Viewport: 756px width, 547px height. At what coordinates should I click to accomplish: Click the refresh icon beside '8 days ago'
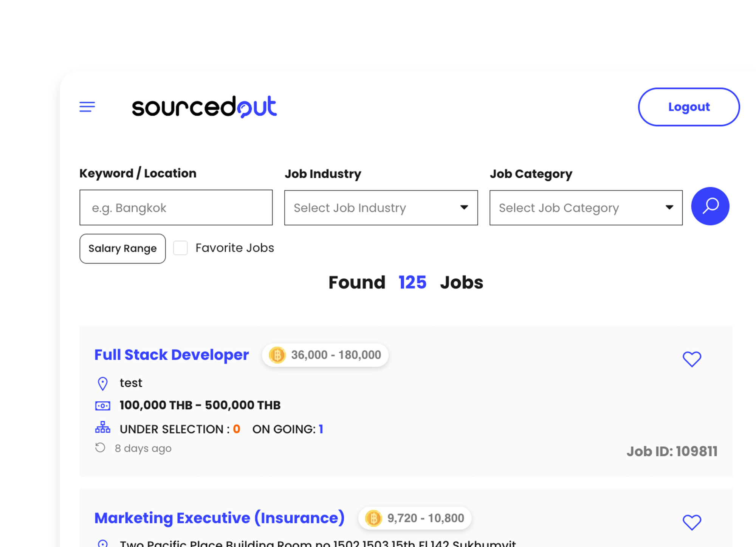coord(100,447)
